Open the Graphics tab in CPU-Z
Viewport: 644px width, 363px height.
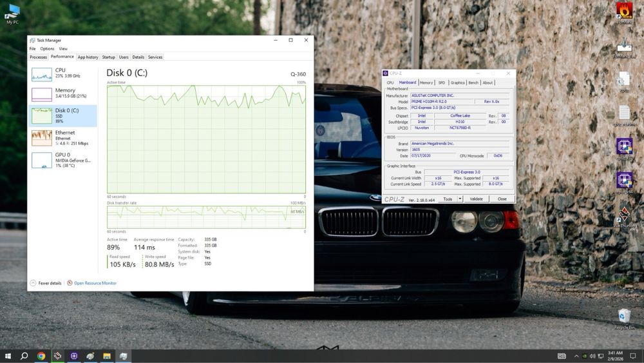(x=457, y=83)
